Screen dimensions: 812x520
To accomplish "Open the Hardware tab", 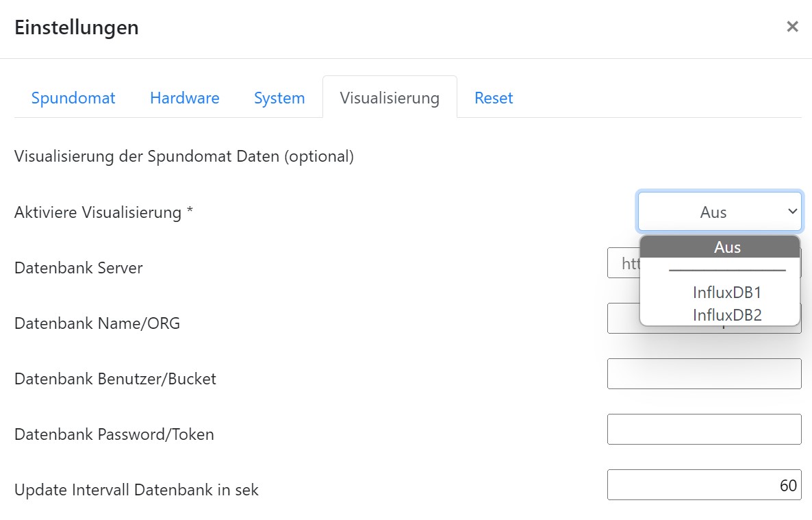I will [x=185, y=98].
